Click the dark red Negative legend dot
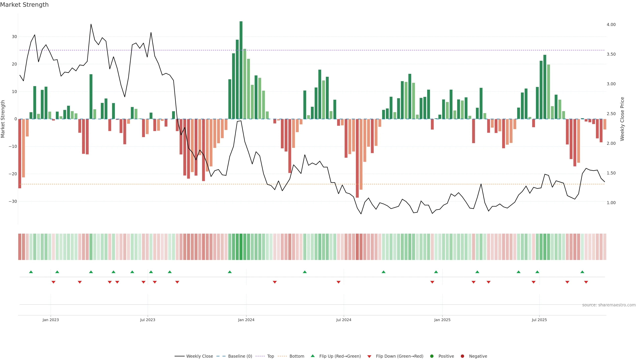 [462, 356]
